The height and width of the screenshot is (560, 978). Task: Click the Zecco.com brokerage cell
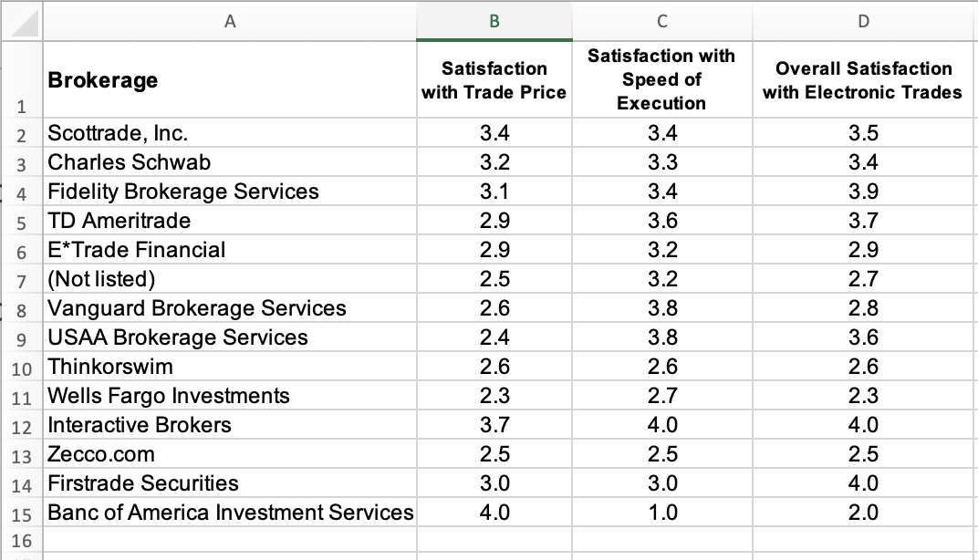(x=230, y=453)
